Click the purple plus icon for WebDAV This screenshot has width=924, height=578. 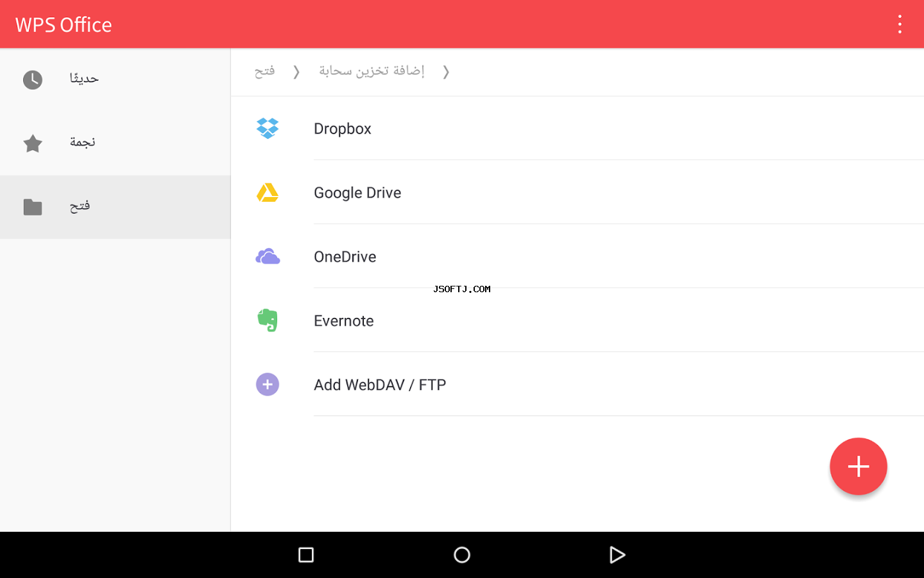[x=268, y=385]
